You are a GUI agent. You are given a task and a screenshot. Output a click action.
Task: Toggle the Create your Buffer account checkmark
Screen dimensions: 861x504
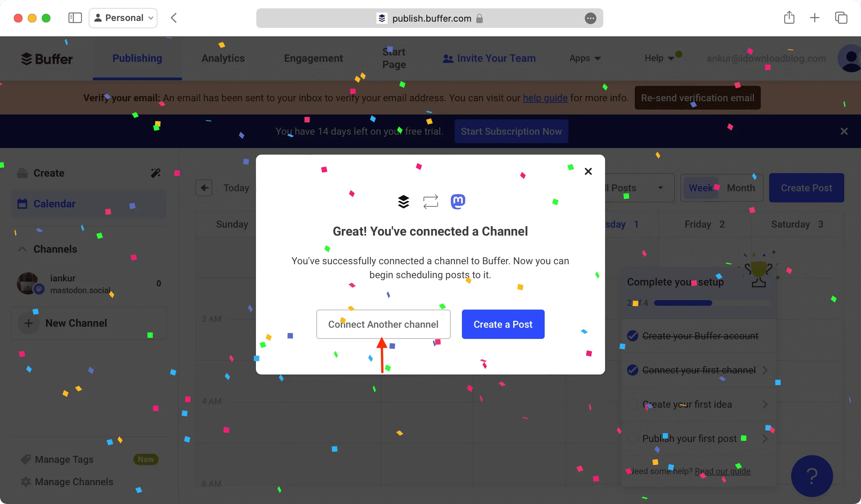tap(633, 336)
